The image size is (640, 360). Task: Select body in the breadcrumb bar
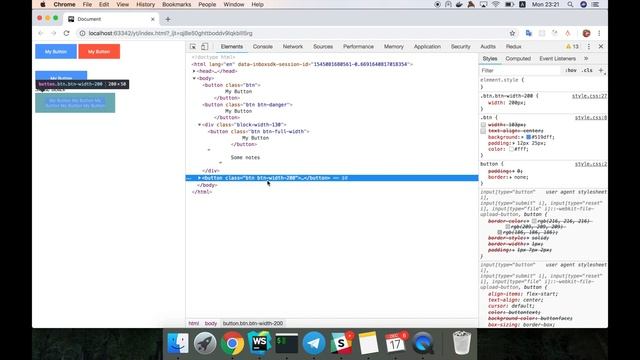point(211,323)
